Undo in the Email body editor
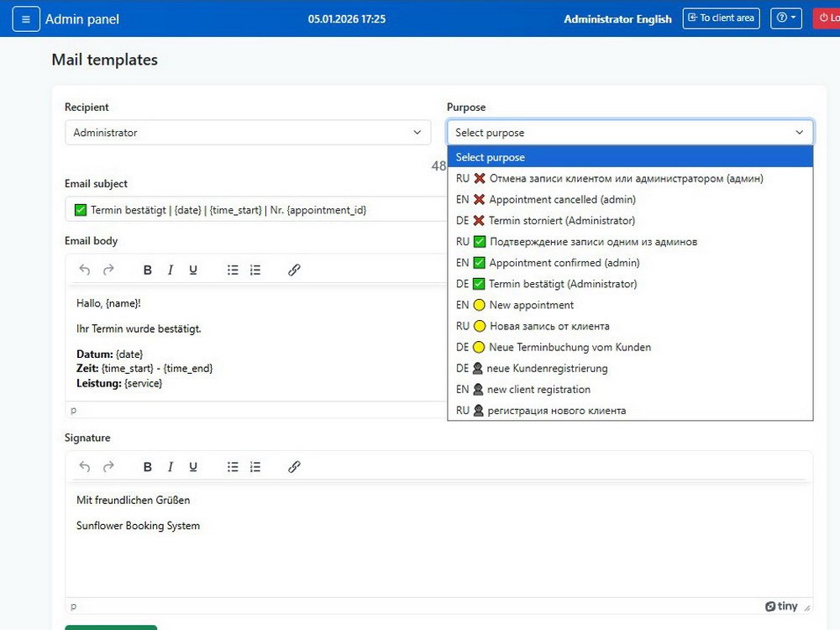 pos(85,270)
